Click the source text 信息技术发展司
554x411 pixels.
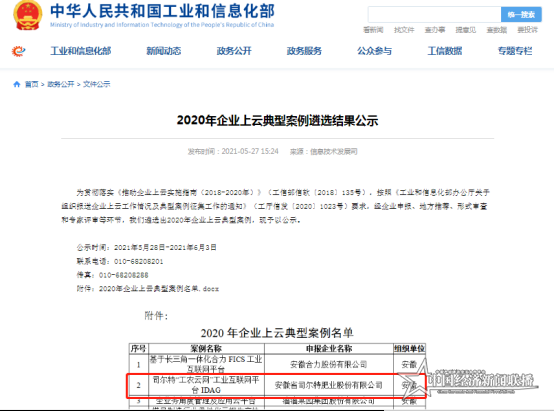tap(334, 152)
